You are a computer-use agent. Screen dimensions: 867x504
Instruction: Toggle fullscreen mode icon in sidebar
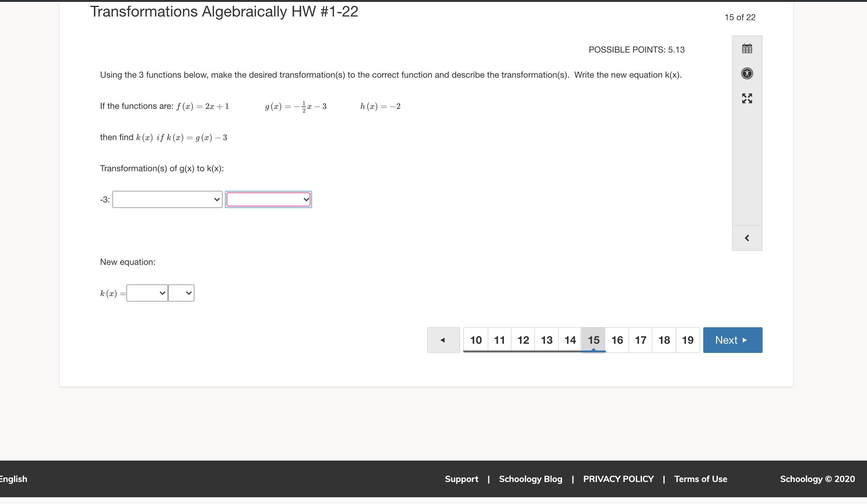747,98
